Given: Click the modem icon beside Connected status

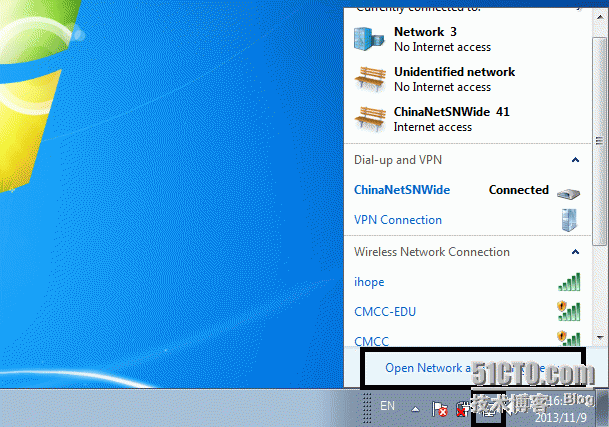Looking at the screenshot, I should [568, 191].
